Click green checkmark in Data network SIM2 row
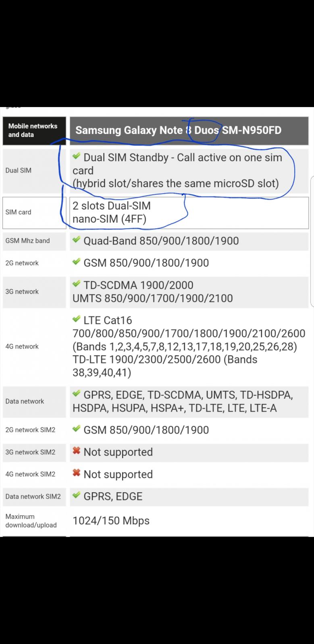Viewport: 314px width, 644px height. click(x=77, y=495)
